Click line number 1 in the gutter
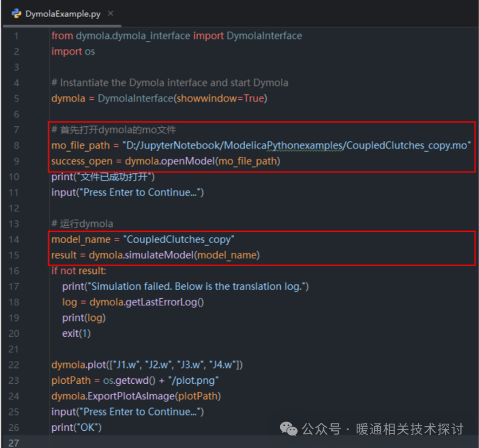Screen dimensions: 479x448 point(16,36)
